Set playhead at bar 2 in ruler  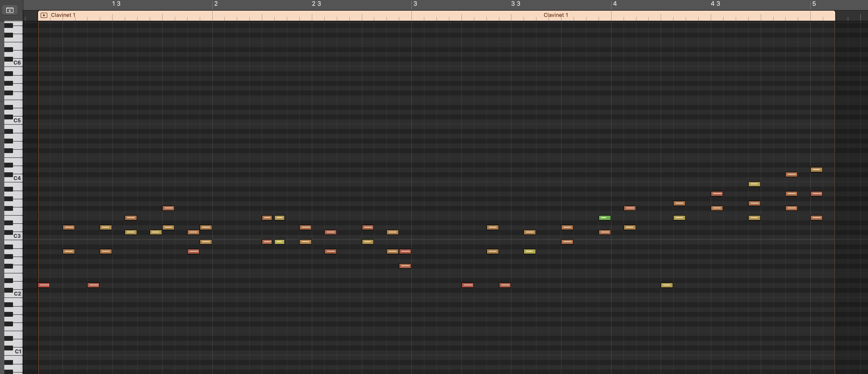click(x=216, y=4)
